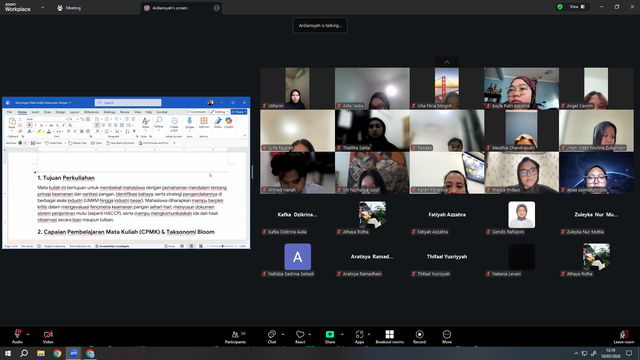
Task: Open the Editor tool in Word
Action: coord(218,122)
